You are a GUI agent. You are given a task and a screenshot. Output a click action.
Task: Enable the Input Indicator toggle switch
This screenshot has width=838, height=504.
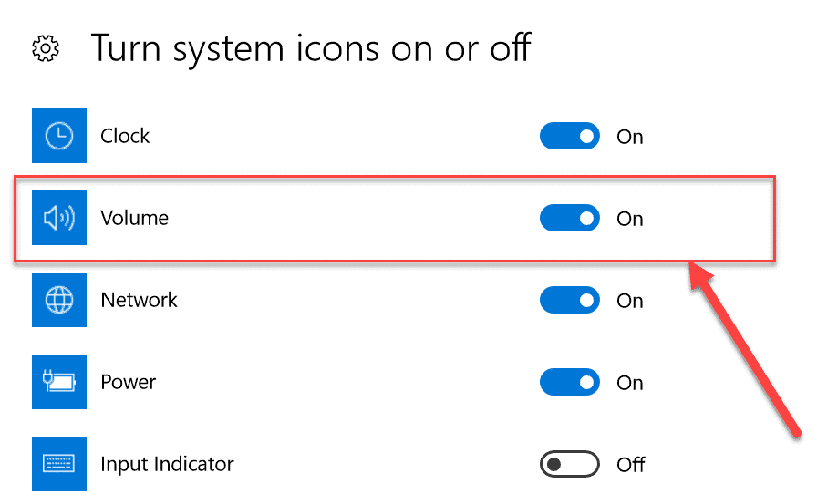[570, 465]
